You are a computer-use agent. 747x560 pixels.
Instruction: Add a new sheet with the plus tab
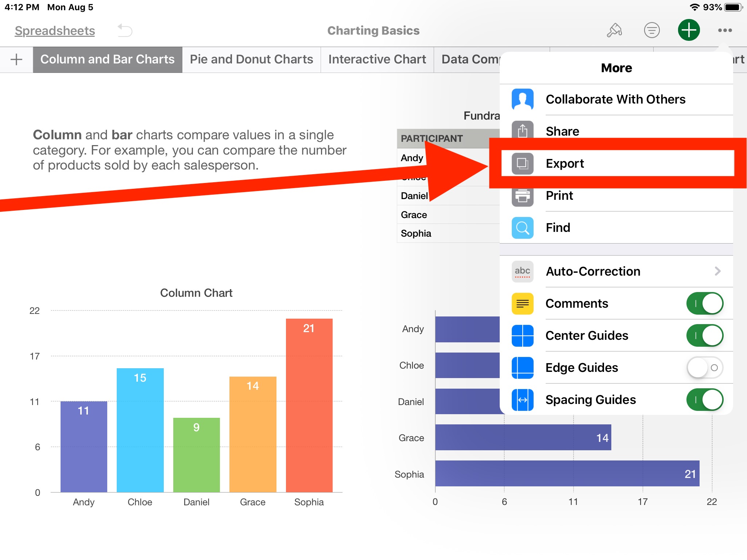pyautogui.click(x=16, y=59)
